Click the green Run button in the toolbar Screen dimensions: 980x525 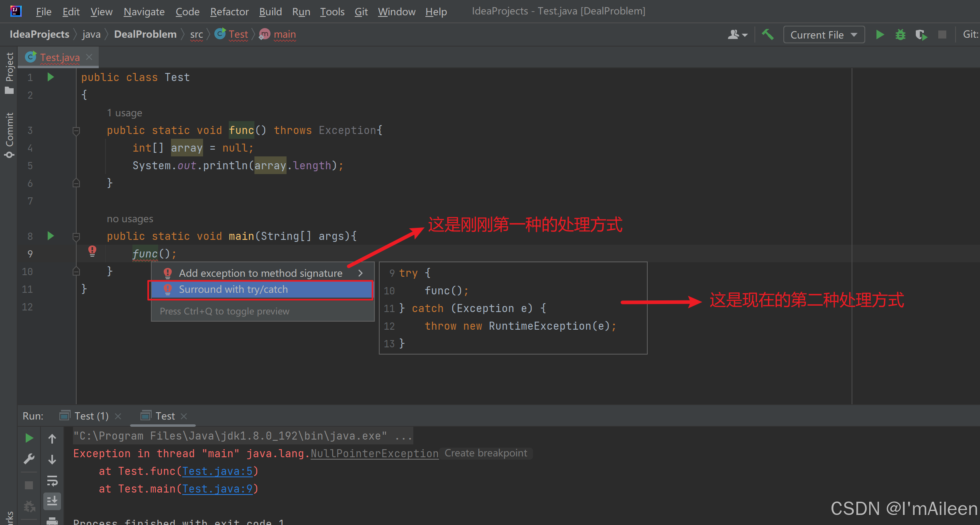tap(880, 35)
